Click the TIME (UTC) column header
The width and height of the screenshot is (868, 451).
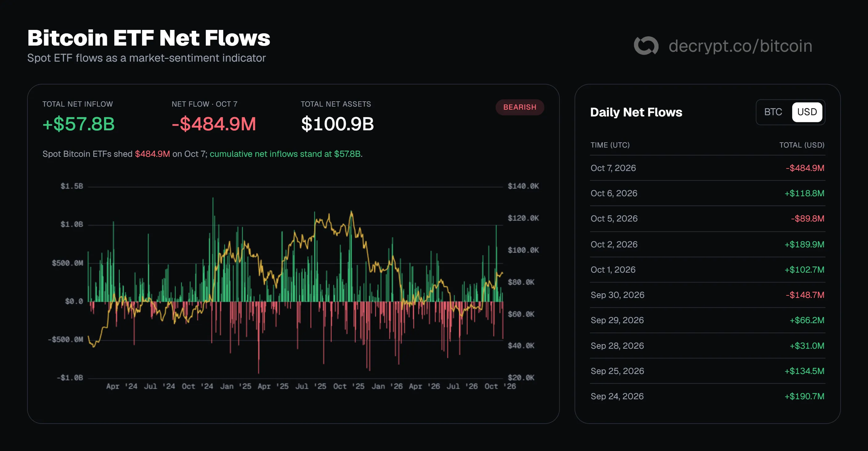(x=610, y=145)
